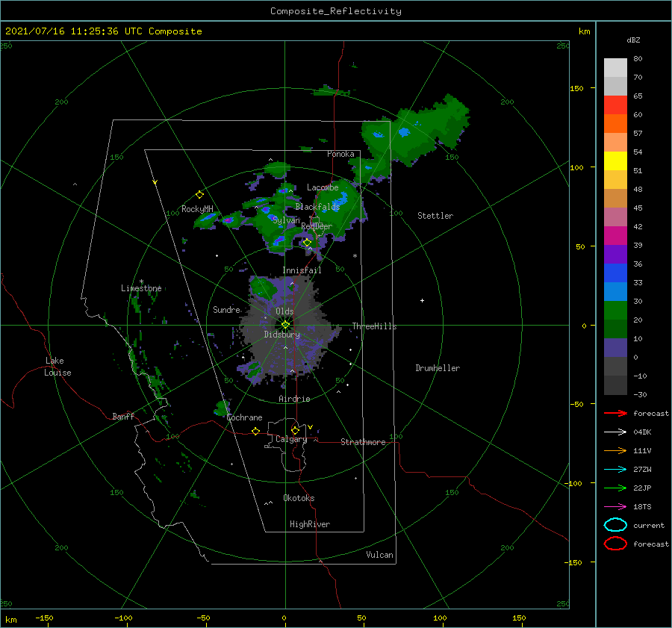Image resolution: width=672 pixels, height=628 pixels.
Task: Click the red forecast arrow in the legend
Action: [615, 413]
